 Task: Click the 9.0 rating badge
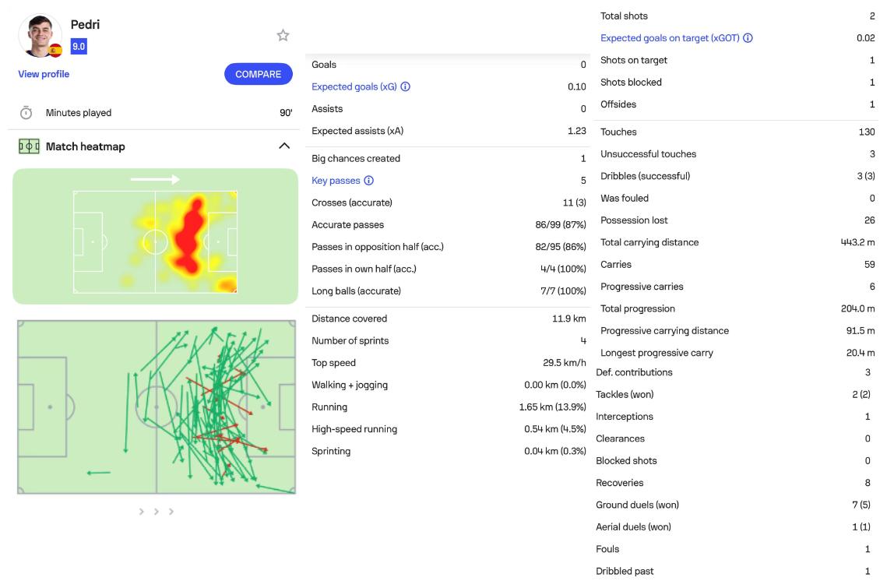79,47
